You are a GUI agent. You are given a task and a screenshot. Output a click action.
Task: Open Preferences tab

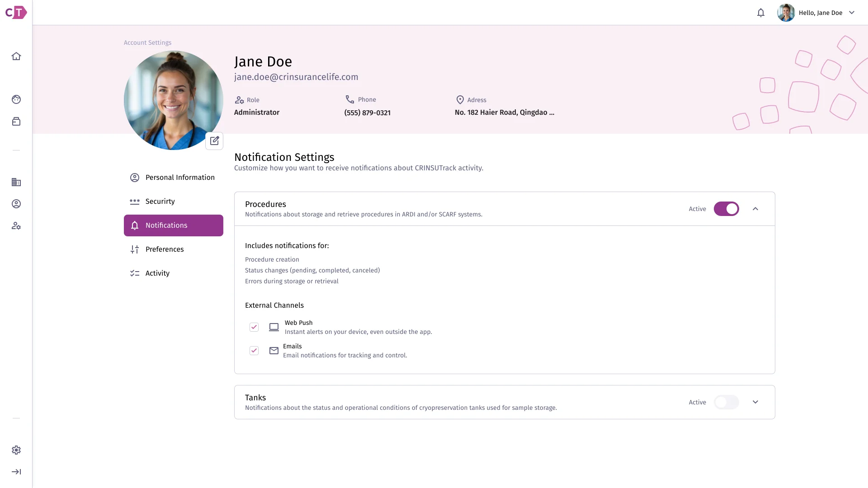tap(174, 249)
